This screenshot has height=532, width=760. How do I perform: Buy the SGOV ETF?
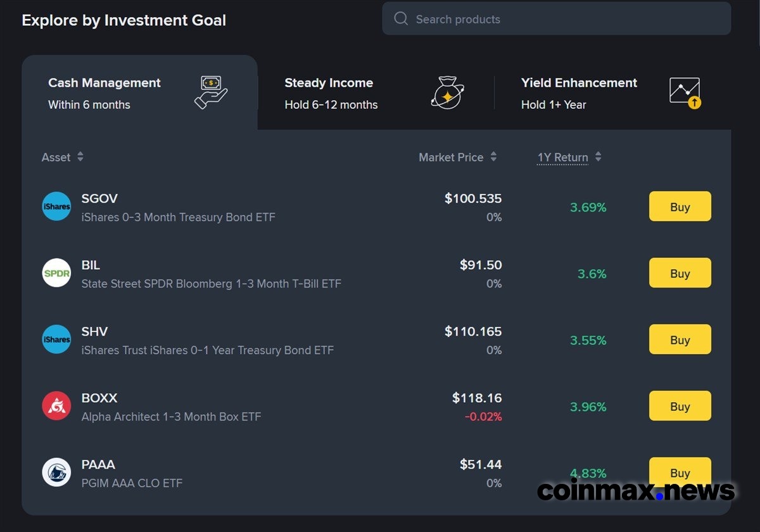(x=680, y=206)
